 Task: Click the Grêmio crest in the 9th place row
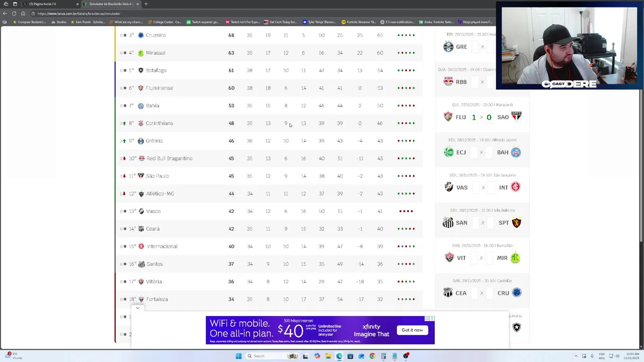coord(141,141)
